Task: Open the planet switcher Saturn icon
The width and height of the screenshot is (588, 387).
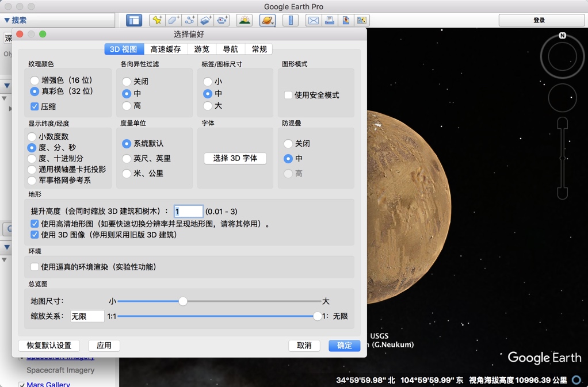Action: [268, 20]
